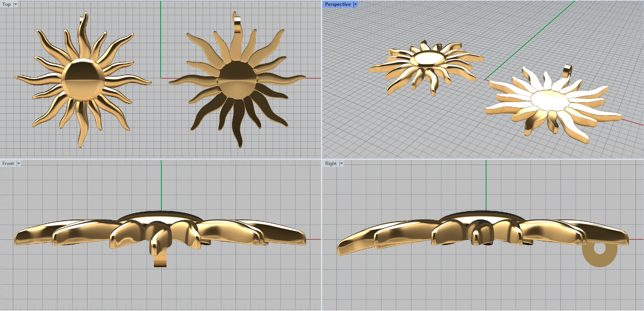644x311 pixels.
Task: Click the white sun's center in Perspective view
Action: [x=549, y=99]
